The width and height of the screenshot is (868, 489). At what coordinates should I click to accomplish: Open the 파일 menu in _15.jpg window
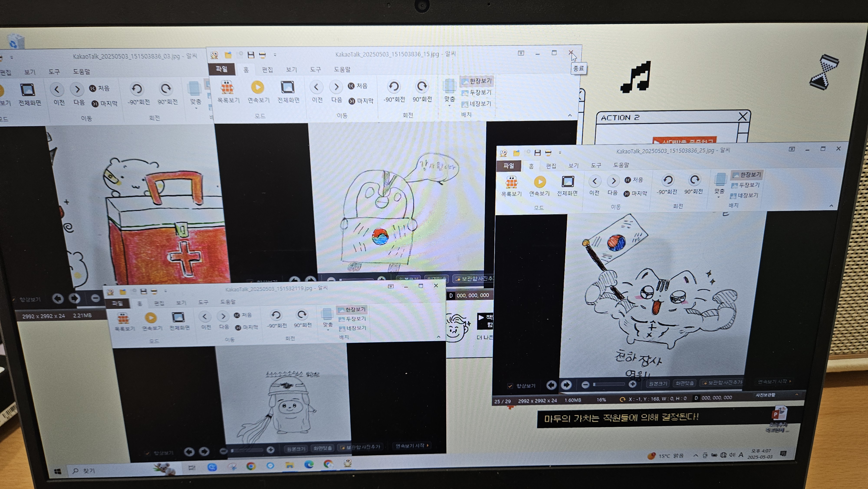click(x=221, y=69)
